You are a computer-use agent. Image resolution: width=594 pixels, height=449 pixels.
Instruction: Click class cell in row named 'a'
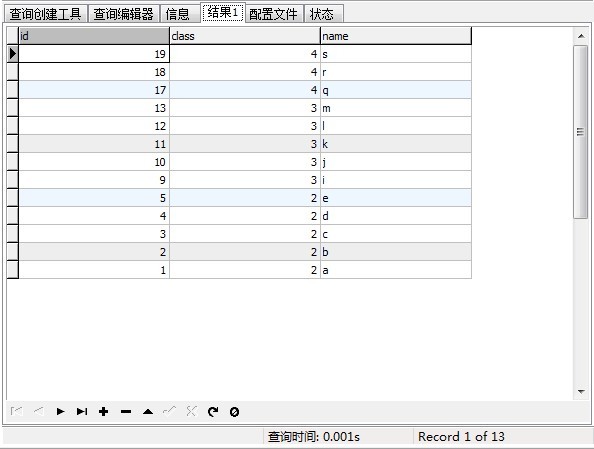[x=245, y=270]
